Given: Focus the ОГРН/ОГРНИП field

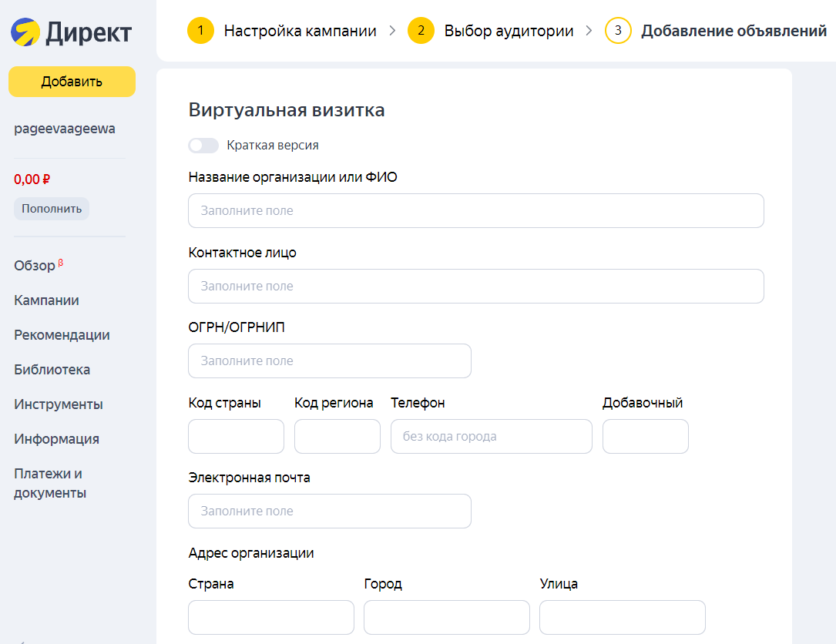Looking at the screenshot, I should tap(330, 361).
